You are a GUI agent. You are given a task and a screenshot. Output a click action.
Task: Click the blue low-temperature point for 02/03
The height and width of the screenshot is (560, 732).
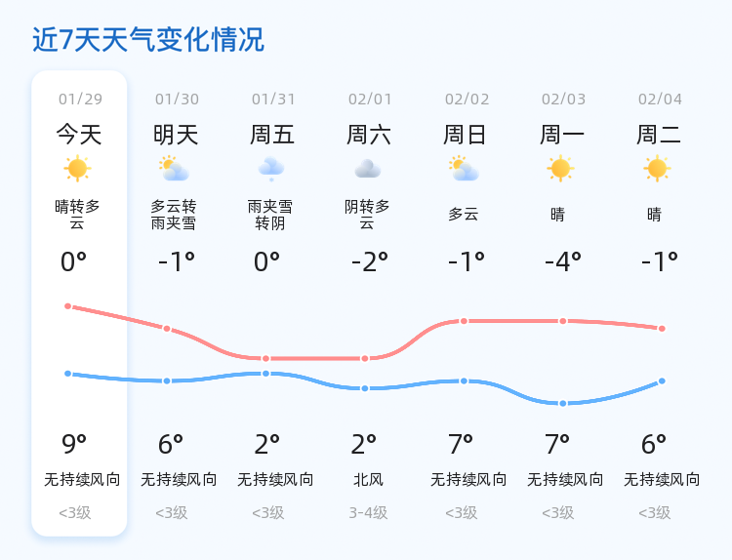point(563,403)
